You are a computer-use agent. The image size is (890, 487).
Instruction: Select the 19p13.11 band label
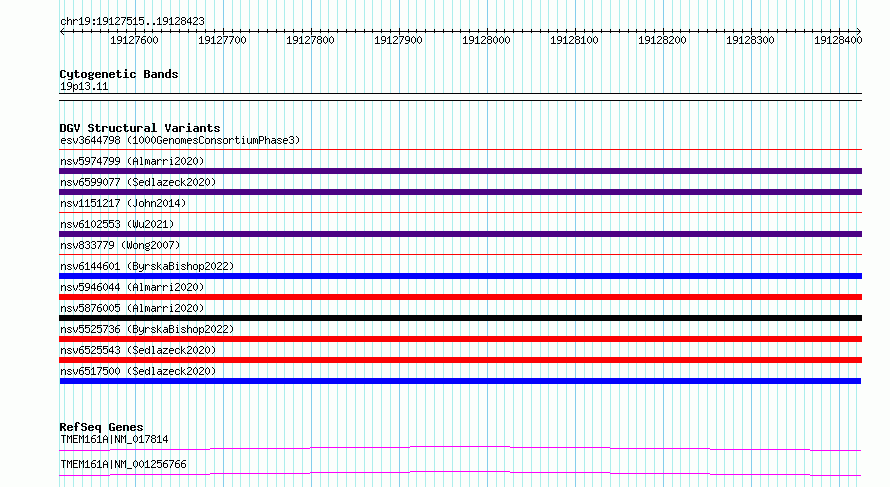(84, 86)
